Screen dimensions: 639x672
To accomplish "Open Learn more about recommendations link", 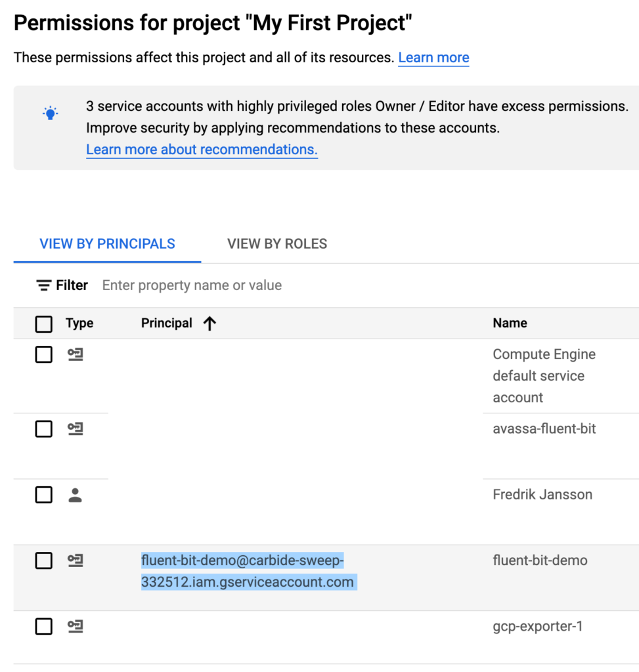I will [202, 150].
